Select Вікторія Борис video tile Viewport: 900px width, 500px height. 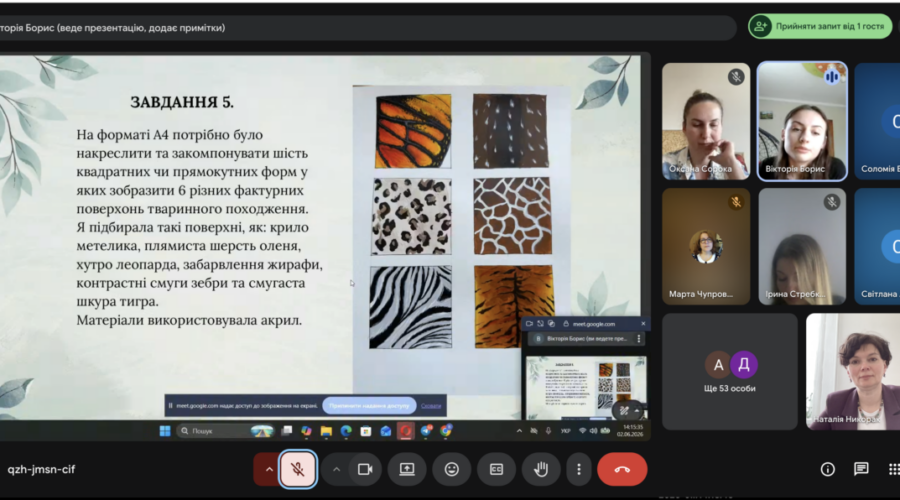point(802,121)
